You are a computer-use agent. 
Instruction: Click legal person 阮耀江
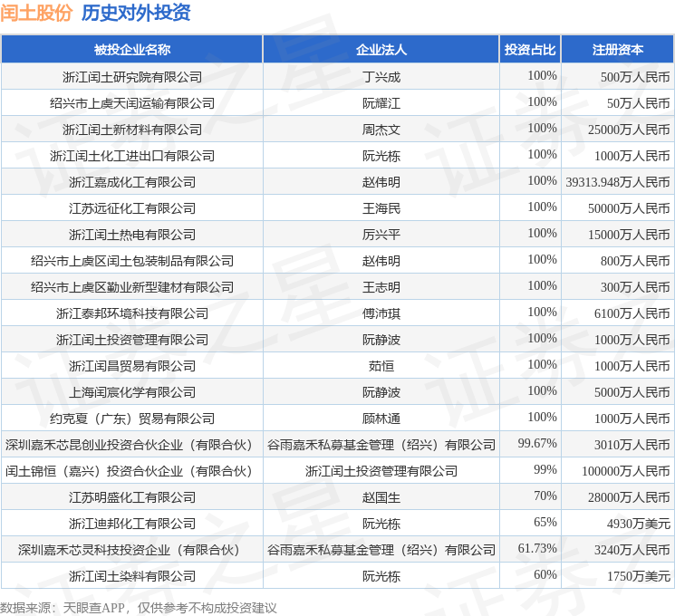pyautogui.click(x=381, y=103)
